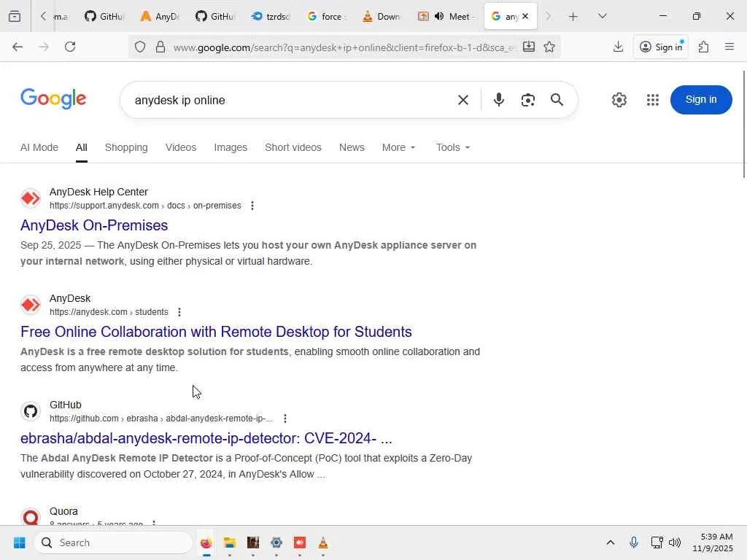Select the Shopping results tab
747x560 pixels.
click(126, 147)
